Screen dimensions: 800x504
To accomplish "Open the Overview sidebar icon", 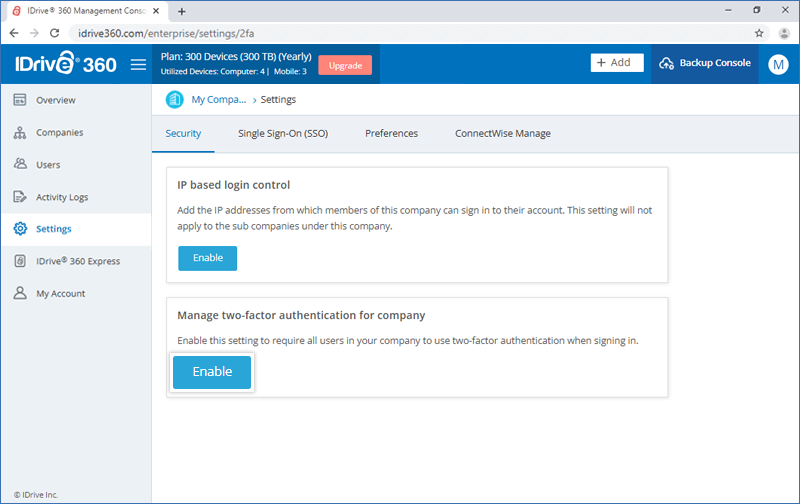I will point(20,100).
